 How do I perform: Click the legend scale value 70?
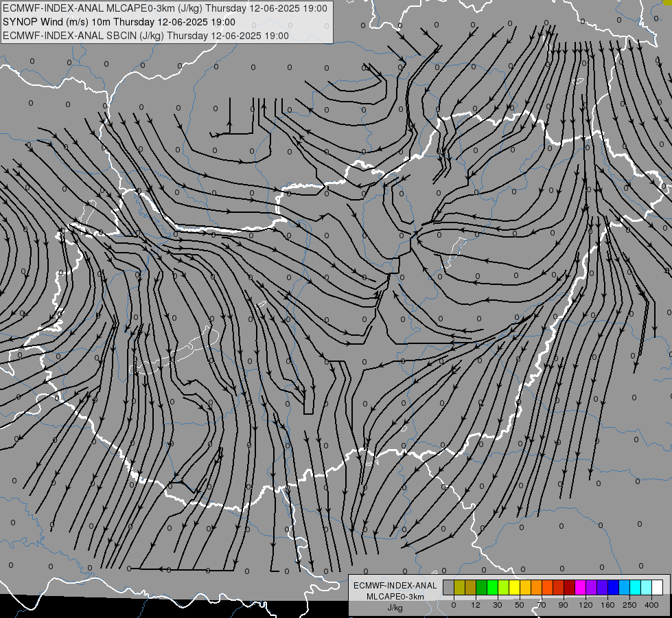point(542,605)
